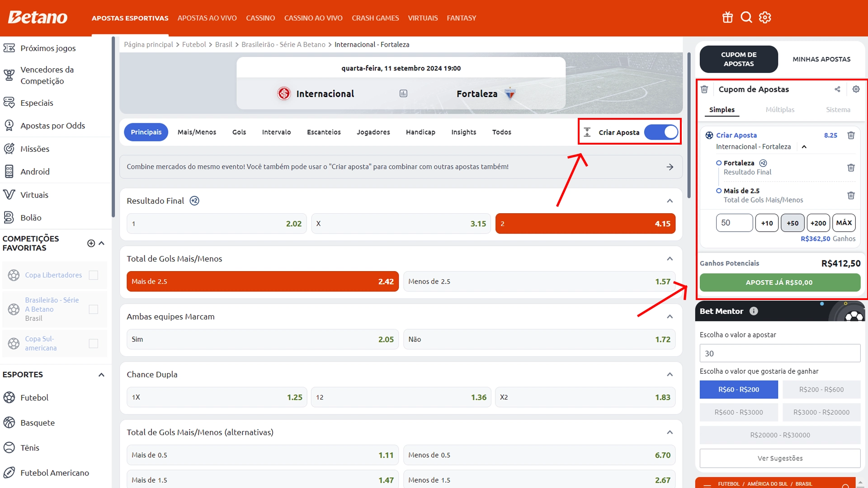868x488 pixels.
Task: Toggle the Mais de 2.5 odds 2.42
Action: point(263,282)
